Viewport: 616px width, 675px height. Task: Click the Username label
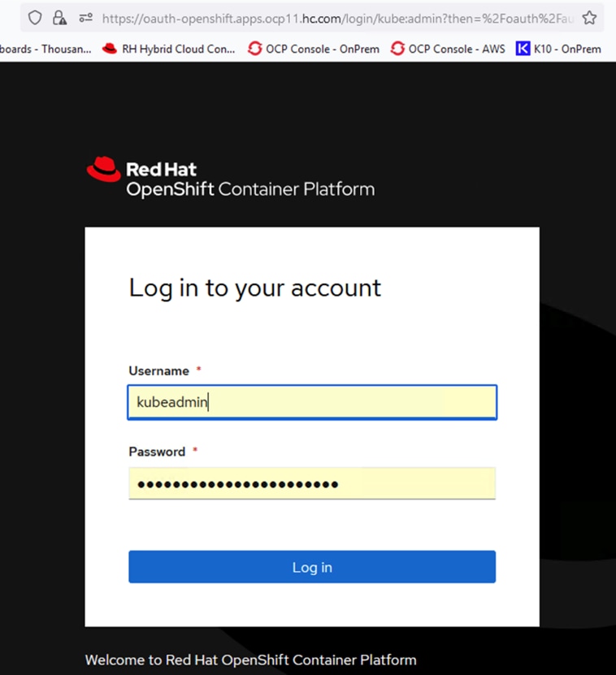(159, 370)
